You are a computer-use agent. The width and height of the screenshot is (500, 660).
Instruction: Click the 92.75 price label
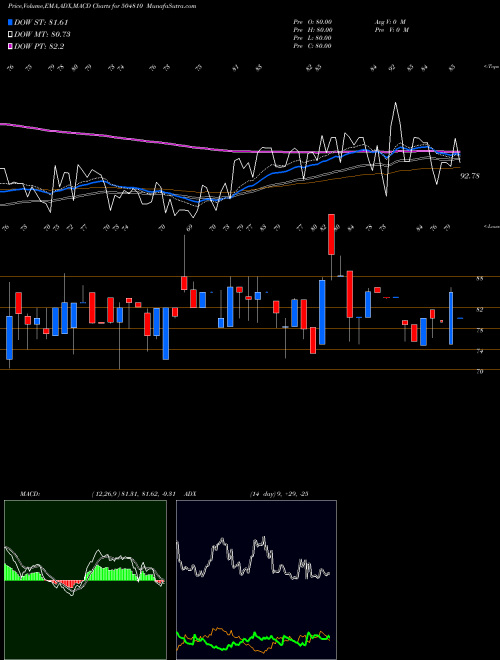[x=470, y=176]
